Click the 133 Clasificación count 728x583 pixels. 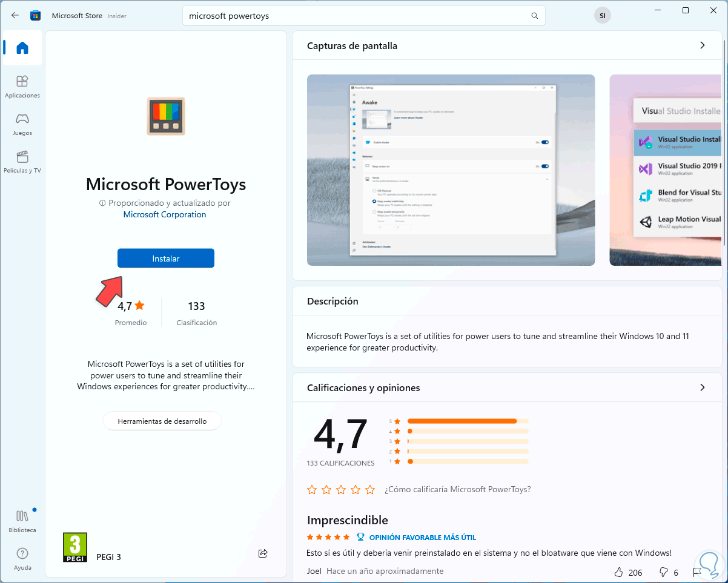coord(196,312)
